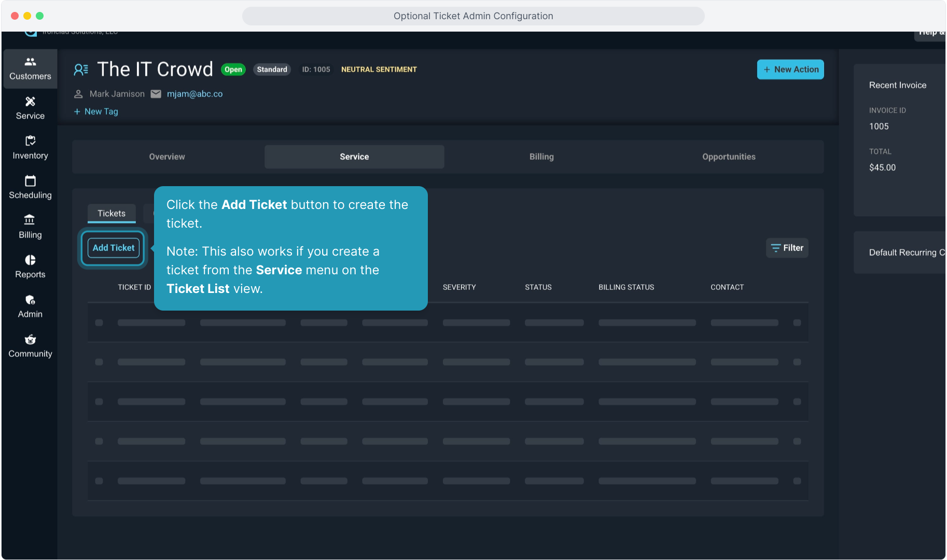
Task: Click the New Action button
Action: coord(790,69)
